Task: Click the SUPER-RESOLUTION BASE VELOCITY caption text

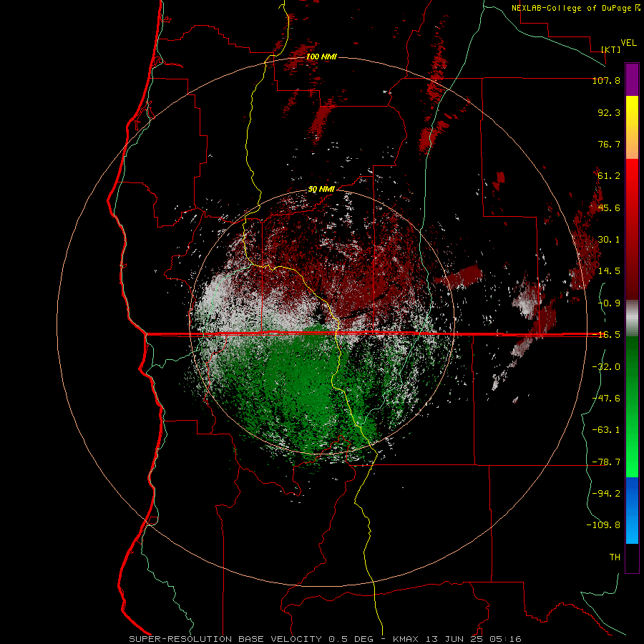Action: [x=225, y=639]
